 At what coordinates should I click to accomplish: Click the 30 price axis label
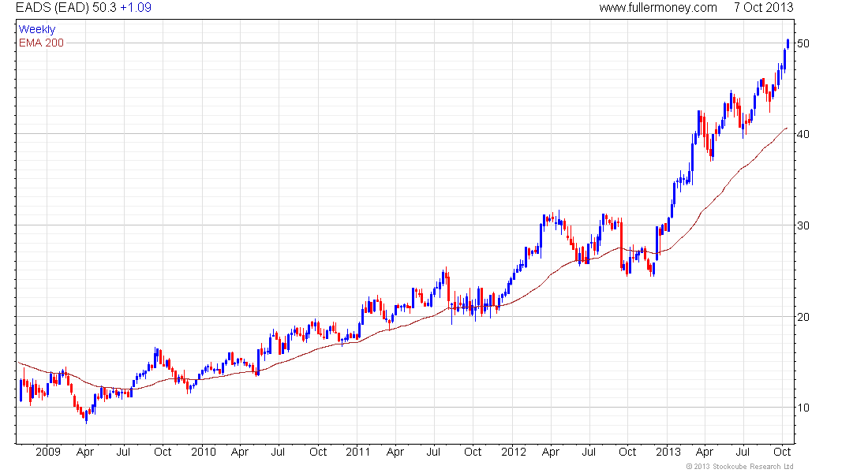pos(803,225)
